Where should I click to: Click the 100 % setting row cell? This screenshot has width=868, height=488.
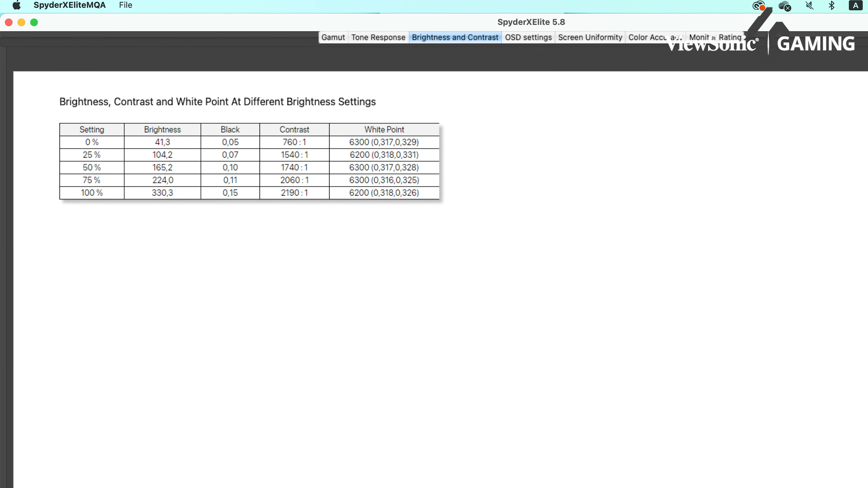click(x=92, y=193)
